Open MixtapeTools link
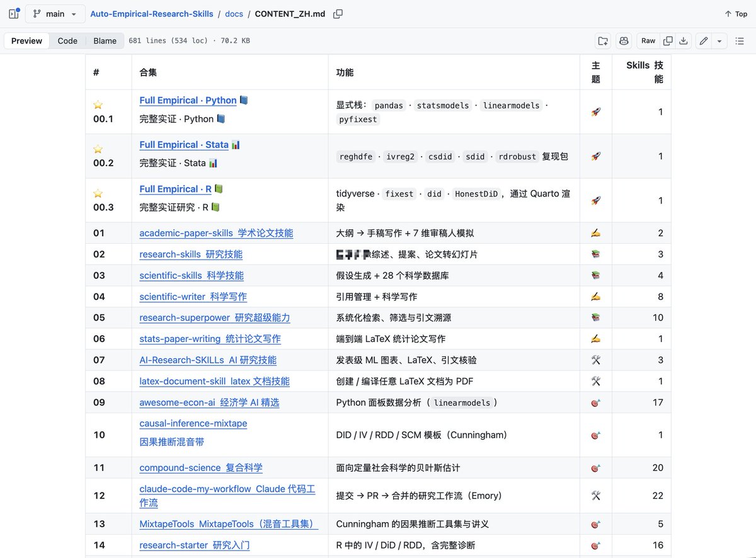Viewport: 756px width, 558px height. pyautogui.click(x=229, y=524)
